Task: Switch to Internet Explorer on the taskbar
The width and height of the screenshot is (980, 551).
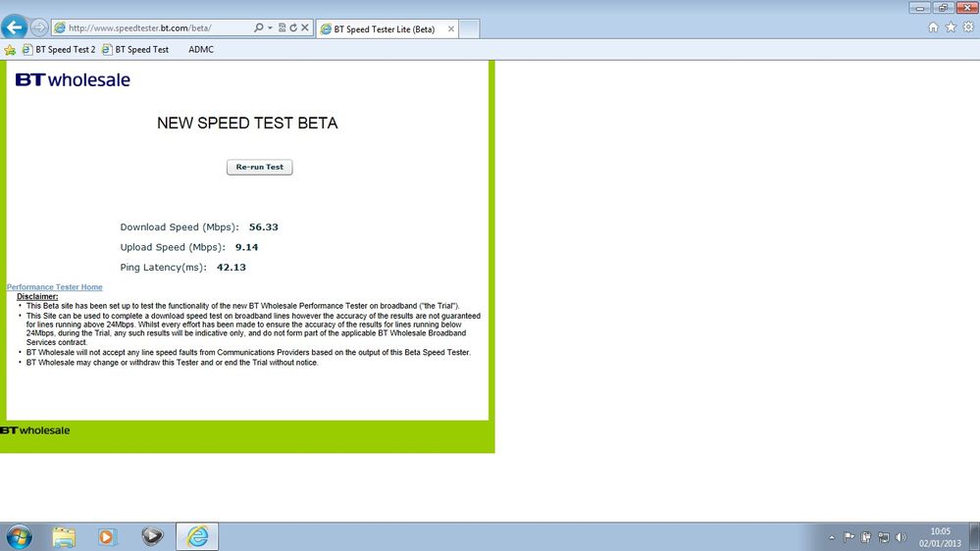Action: (x=197, y=536)
